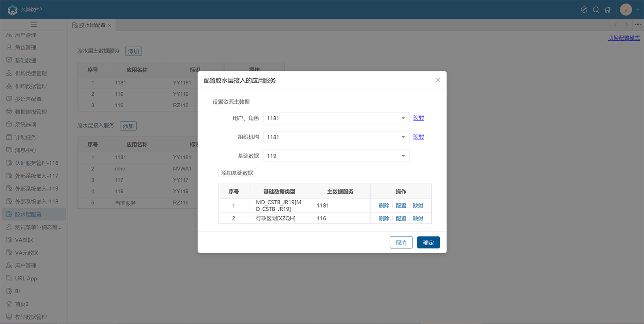Click 删除 for the 行政区划[XZQH] row
Viewport: 644px width, 324px height.
(x=383, y=218)
